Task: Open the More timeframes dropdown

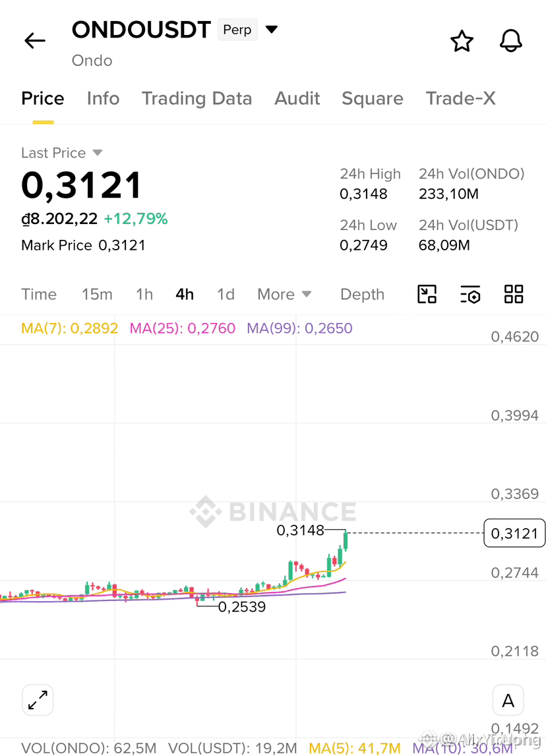Action: point(284,294)
